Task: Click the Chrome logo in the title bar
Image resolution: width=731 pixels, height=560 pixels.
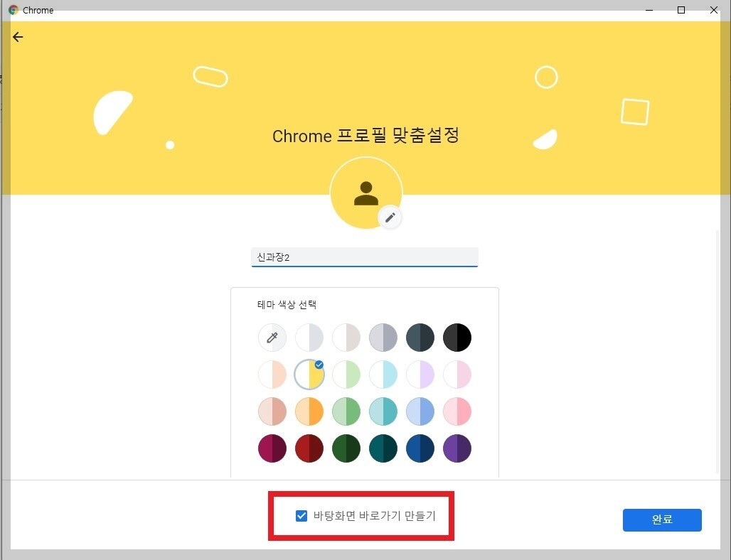Action: pyautogui.click(x=15, y=10)
